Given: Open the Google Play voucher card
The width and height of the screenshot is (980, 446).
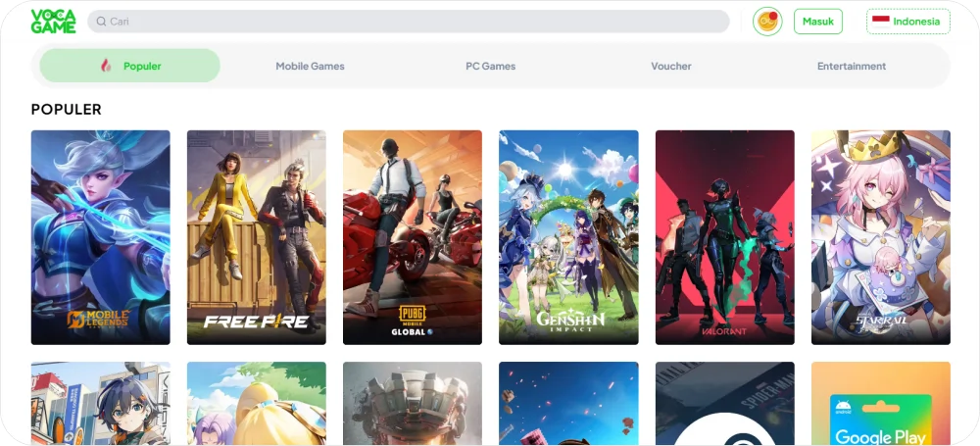Looking at the screenshot, I should click(880, 404).
